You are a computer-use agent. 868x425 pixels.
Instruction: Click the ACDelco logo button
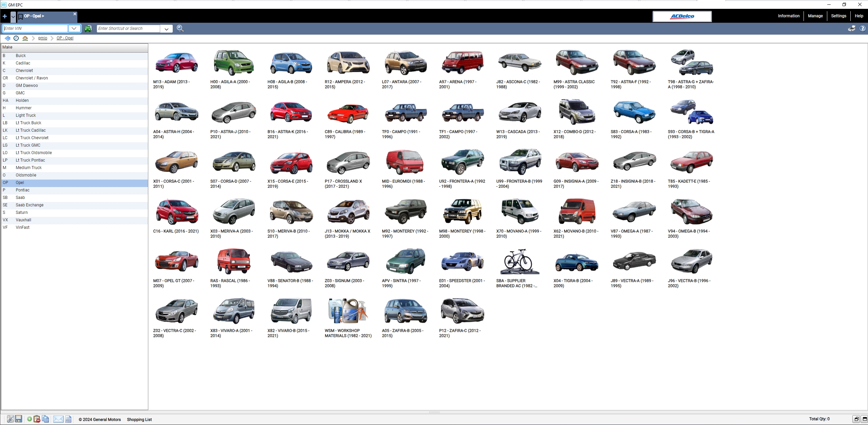coord(682,16)
